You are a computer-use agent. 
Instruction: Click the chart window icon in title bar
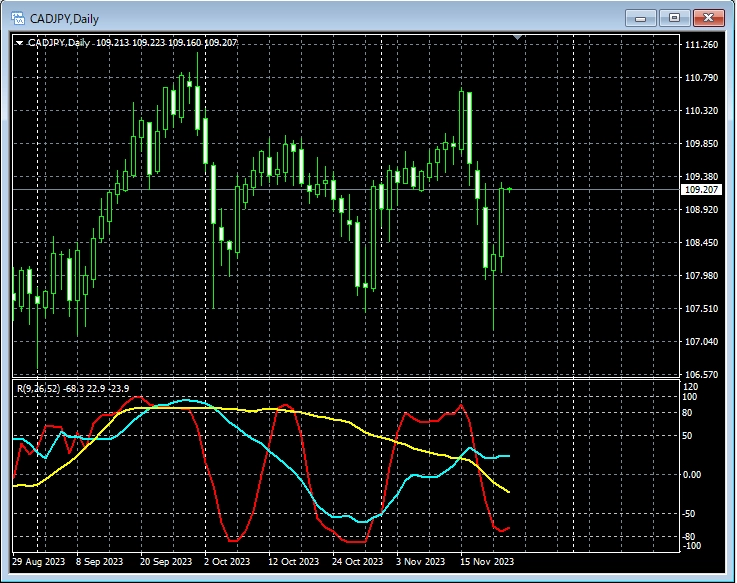click(x=18, y=17)
